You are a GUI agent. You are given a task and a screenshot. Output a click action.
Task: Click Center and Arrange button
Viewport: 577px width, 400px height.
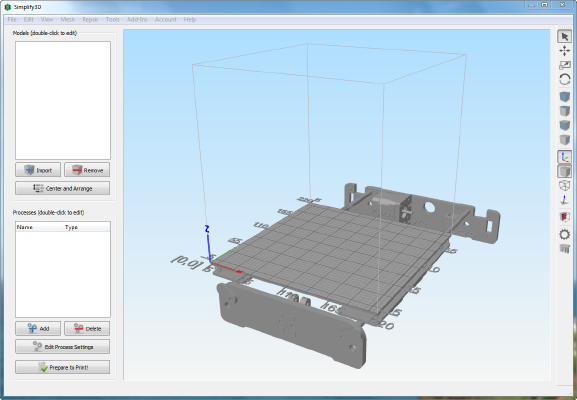click(x=63, y=188)
